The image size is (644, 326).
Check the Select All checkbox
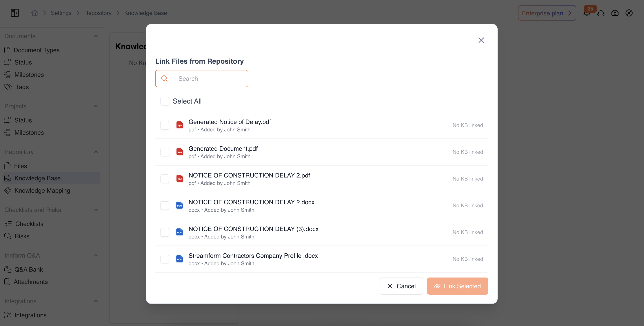tap(165, 101)
